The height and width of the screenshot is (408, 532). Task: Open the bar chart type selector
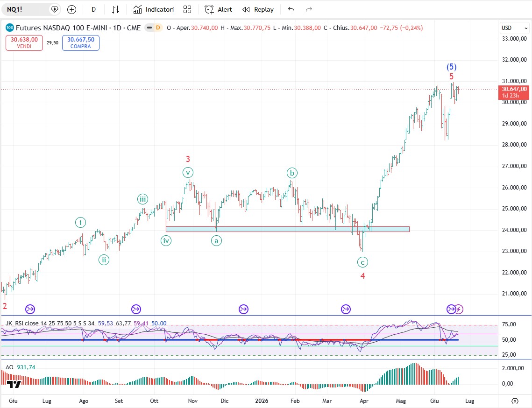[x=116, y=9]
